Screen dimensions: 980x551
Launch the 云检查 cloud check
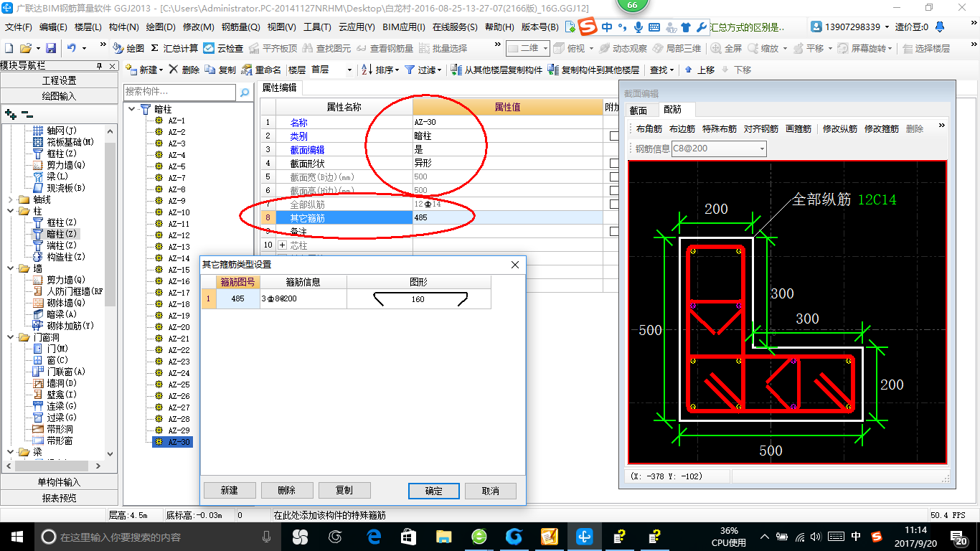pyautogui.click(x=223, y=48)
